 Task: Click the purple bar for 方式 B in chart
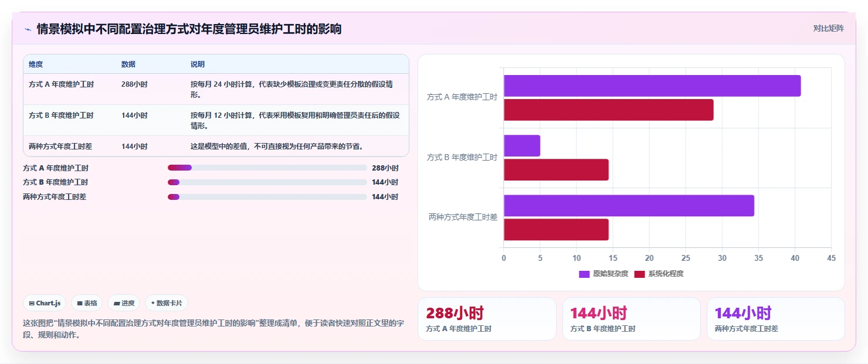coord(522,145)
